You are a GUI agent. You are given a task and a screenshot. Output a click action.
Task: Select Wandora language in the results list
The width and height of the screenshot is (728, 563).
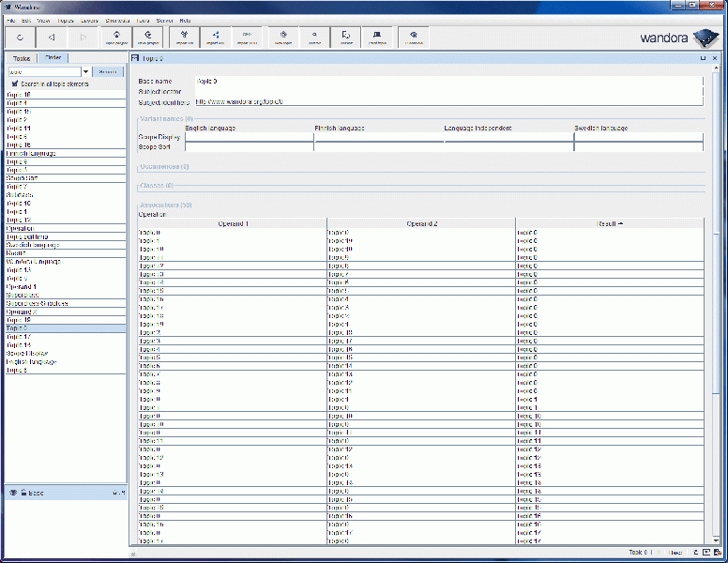[x=33, y=261]
